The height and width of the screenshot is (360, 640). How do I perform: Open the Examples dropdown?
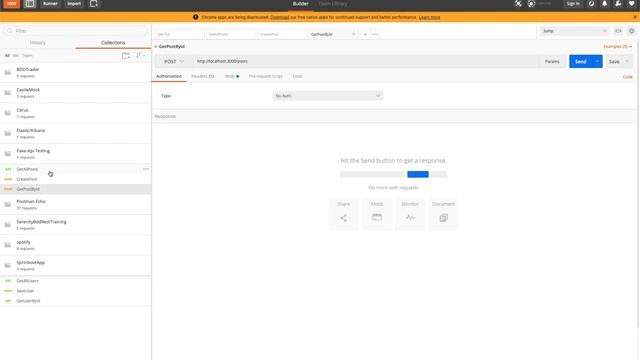click(618, 47)
